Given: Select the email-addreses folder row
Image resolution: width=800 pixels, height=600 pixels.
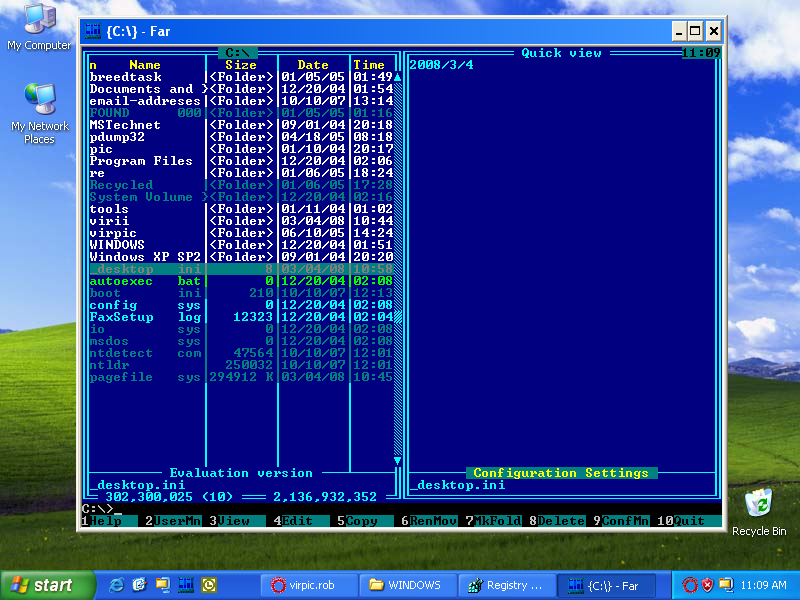Looking at the screenshot, I should coord(241,101).
